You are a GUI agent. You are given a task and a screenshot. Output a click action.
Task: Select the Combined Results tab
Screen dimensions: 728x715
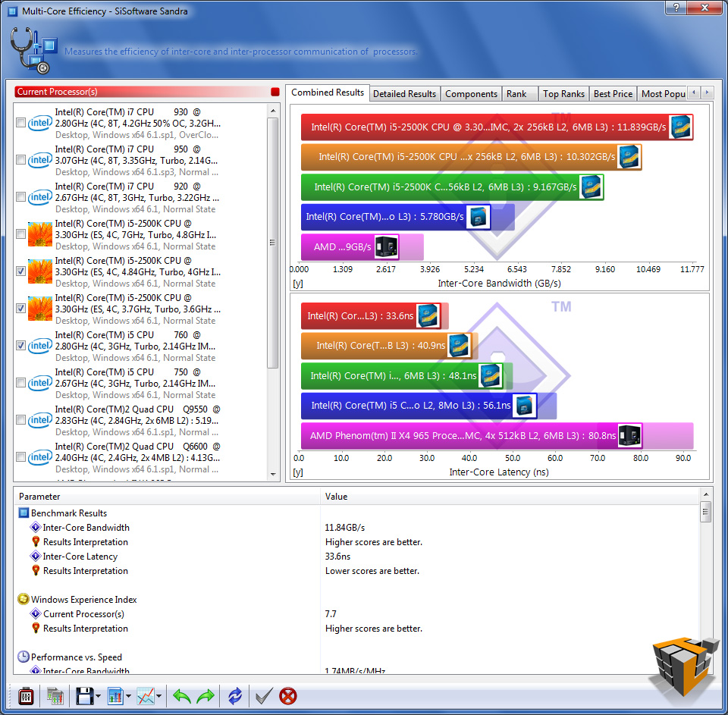(328, 93)
